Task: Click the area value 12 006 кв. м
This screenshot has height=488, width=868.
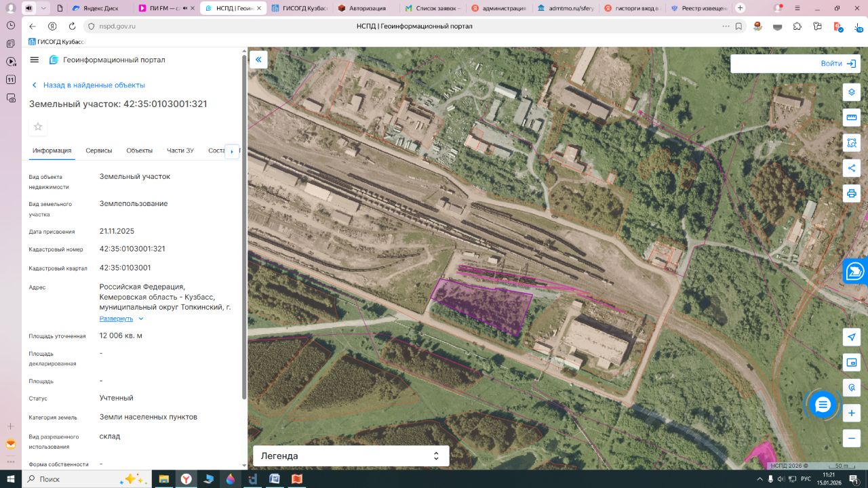Action: point(121,335)
